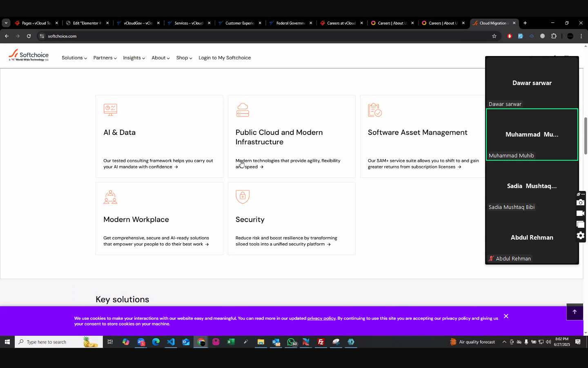
Task: Click the browser back arrow
Action: 7,36
